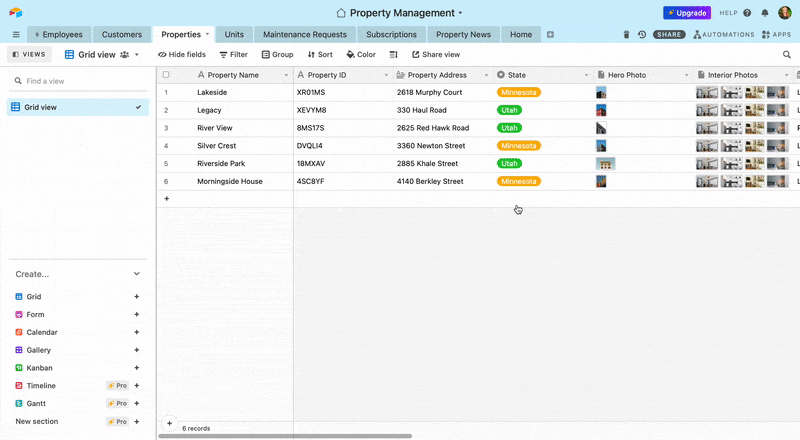Open the notifications bell

[x=765, y=13]
